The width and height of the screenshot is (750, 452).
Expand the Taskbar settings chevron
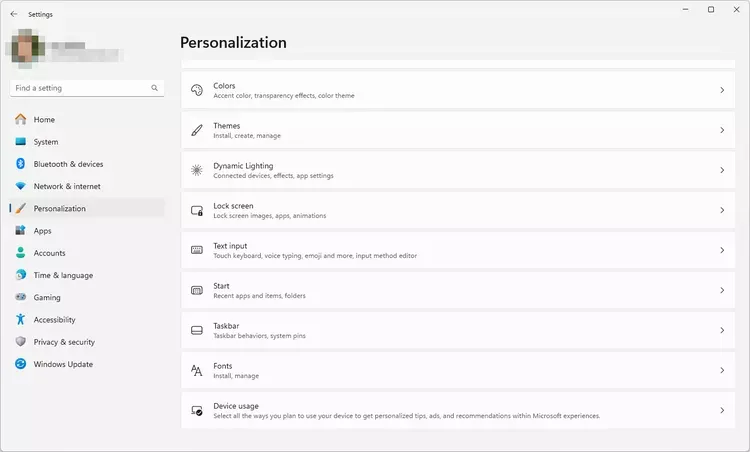[722, 330]
